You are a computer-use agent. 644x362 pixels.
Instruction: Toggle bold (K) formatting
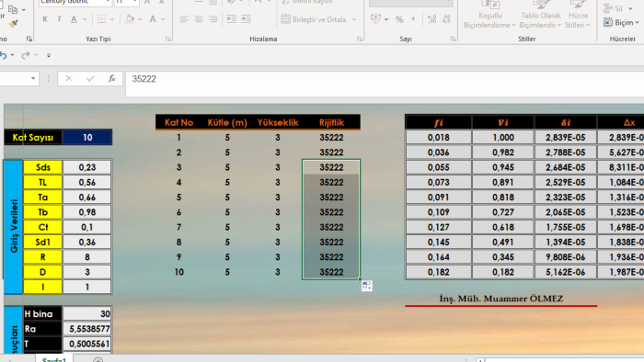pyautogui.click(x=45, y=19)
